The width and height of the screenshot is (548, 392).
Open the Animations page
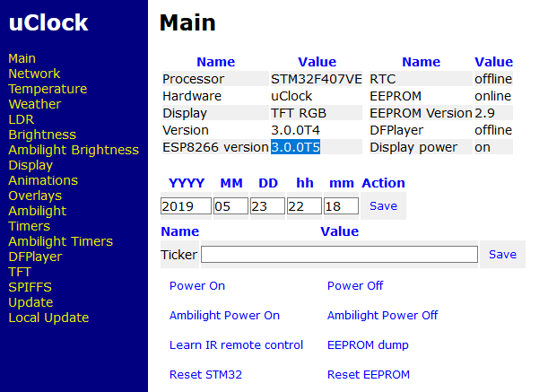point(43,180)
